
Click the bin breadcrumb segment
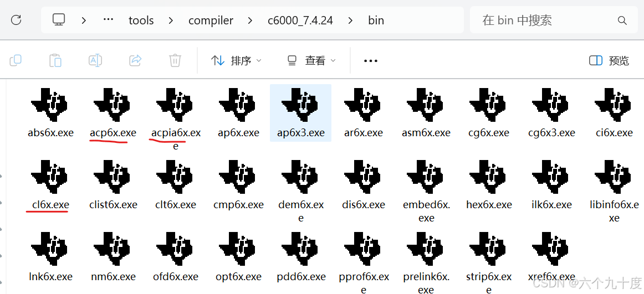376,20
